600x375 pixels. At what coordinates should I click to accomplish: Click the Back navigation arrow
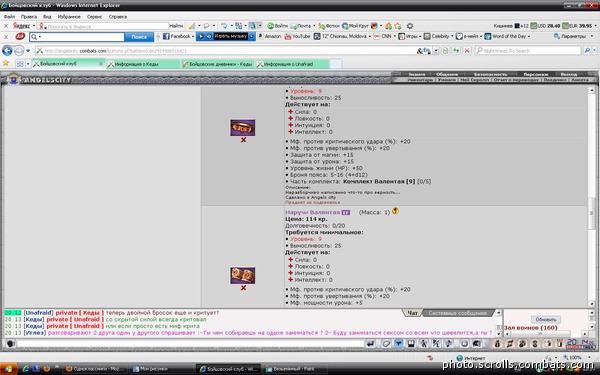pyautogui.click(x=7, y=51)
